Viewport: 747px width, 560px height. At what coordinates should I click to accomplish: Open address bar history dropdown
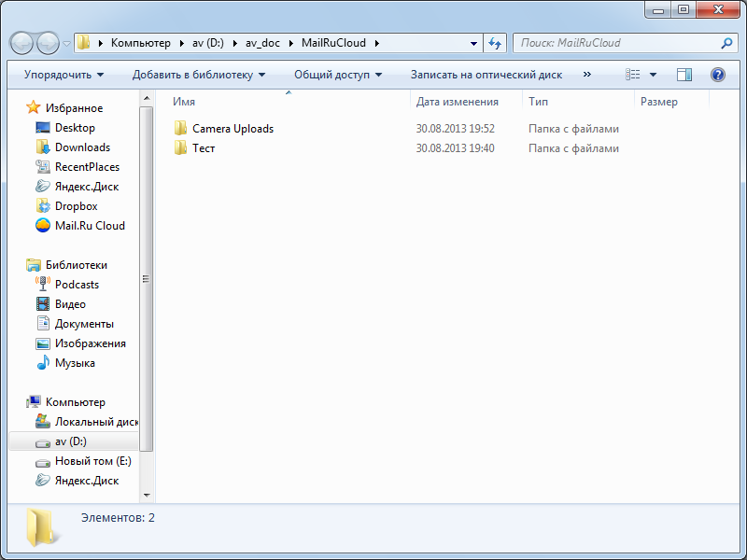click(473, 43)
